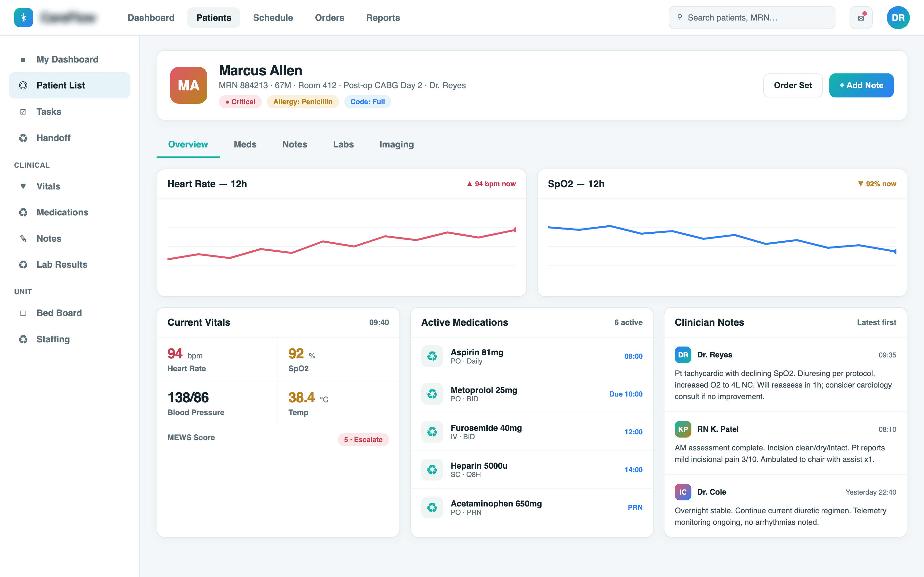Open the Schedule menu in top navigation
The image size is (924, 577).
pos(273,18)
